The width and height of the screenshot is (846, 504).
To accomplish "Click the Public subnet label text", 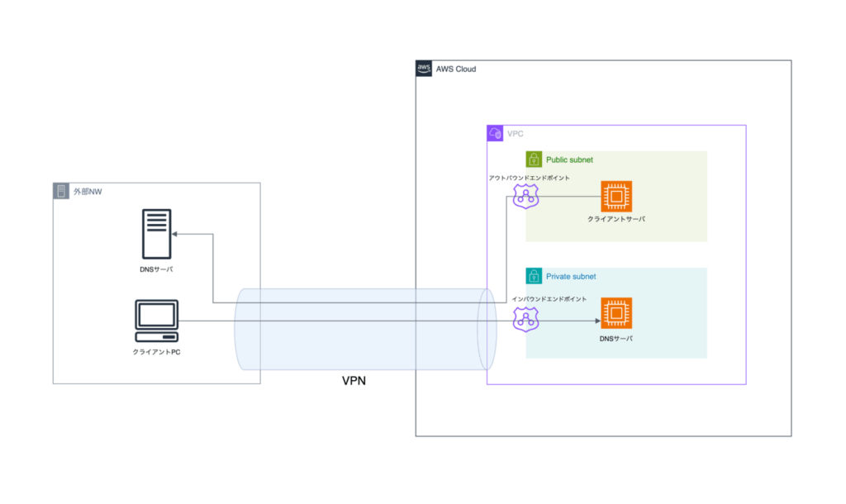I will [569, 159].
